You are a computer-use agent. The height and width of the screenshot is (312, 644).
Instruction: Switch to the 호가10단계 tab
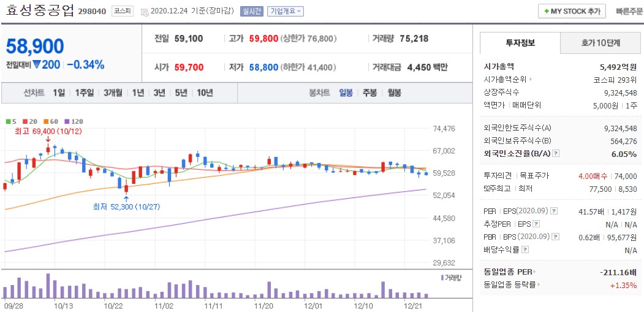(x=600, y=43)
